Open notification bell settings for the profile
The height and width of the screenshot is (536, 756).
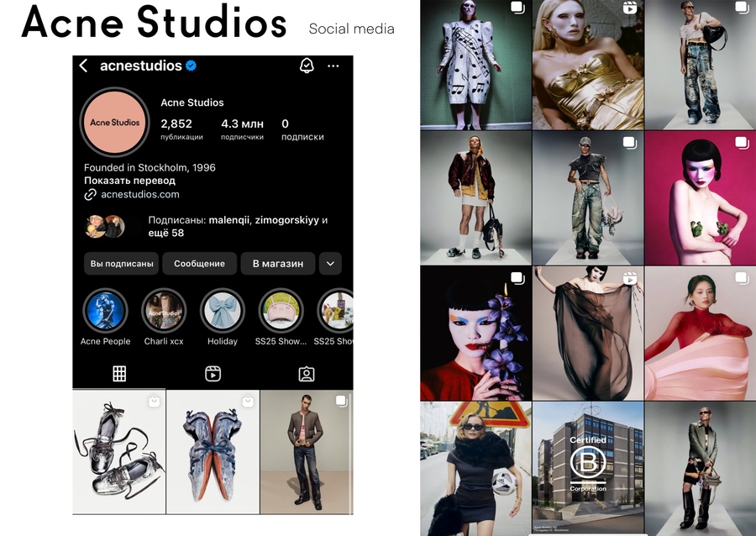[307, 66]
